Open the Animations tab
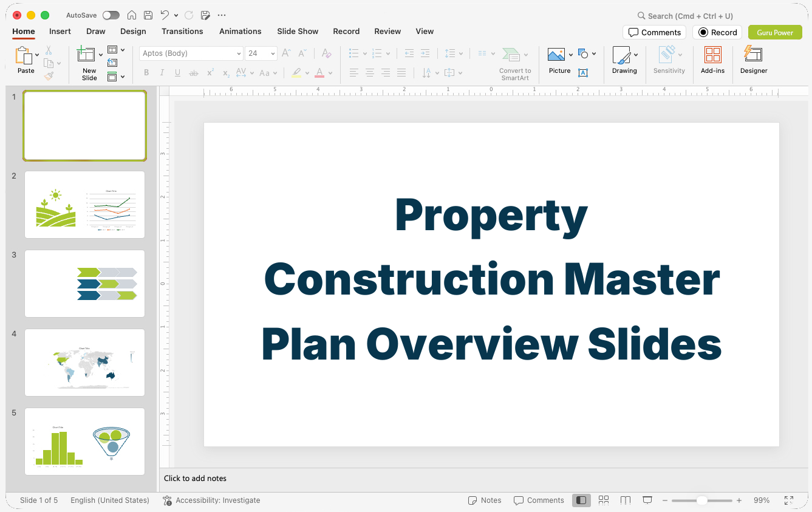This screenshot has width=812, height=512. pos(241,32)
